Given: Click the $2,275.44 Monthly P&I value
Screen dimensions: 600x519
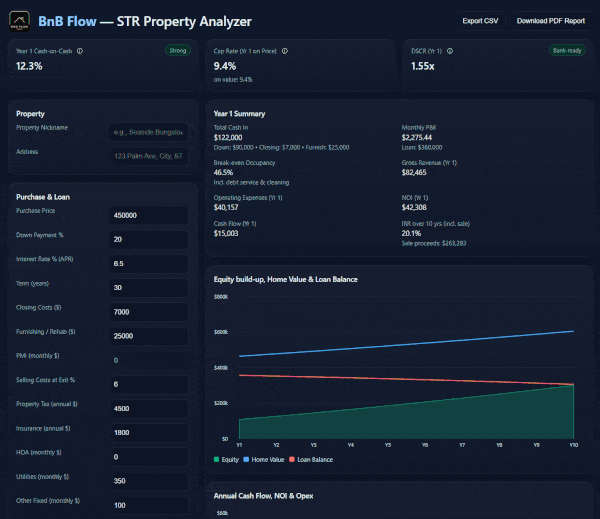Looking at the screenshot, I should tap(417, 138).
